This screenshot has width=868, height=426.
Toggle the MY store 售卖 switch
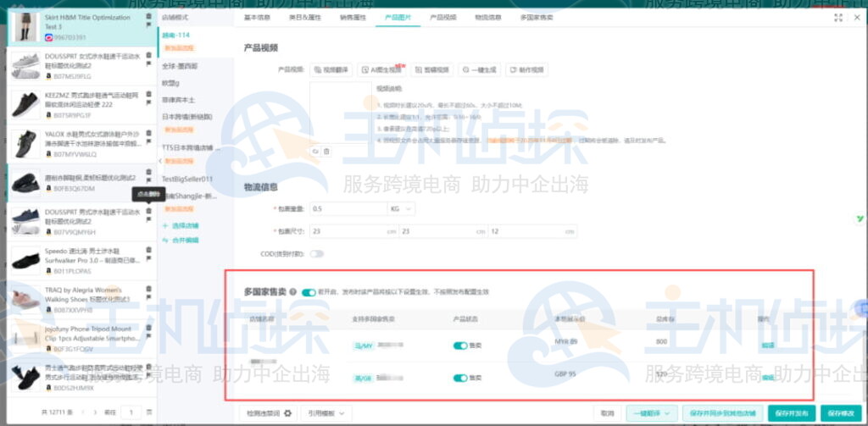point(460,346)
